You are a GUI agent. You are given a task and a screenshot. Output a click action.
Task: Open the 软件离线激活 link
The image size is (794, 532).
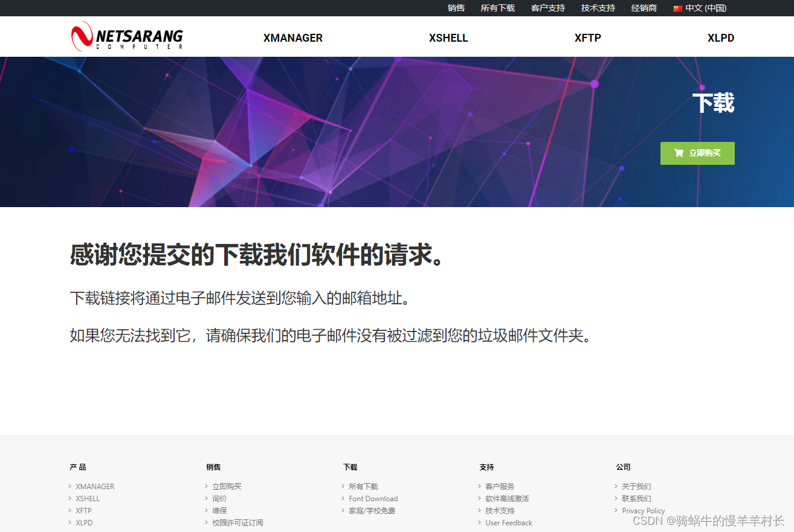507,499
